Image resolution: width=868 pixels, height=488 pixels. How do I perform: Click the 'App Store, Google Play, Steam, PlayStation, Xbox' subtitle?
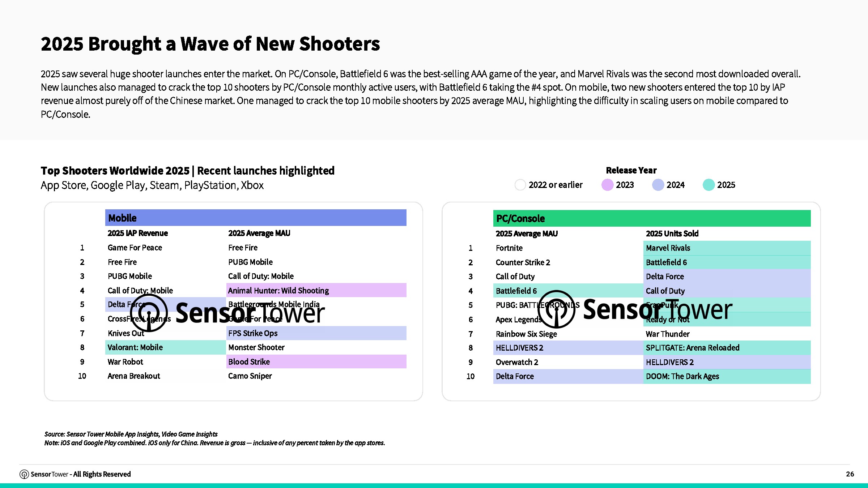(152, 185)
